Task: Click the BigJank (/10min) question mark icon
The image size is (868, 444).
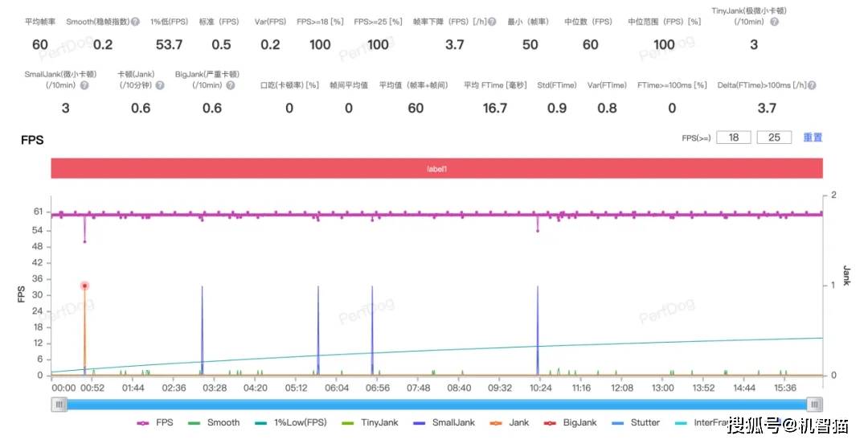Action: [x=233, y=85]
